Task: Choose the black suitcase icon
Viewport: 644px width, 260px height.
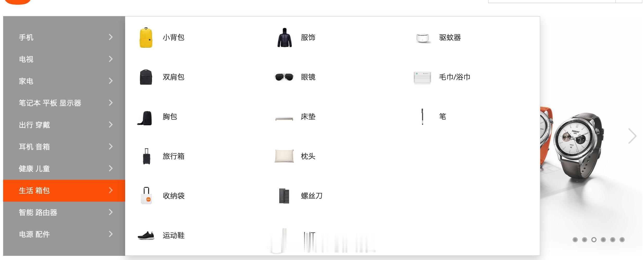Action: 147,156
